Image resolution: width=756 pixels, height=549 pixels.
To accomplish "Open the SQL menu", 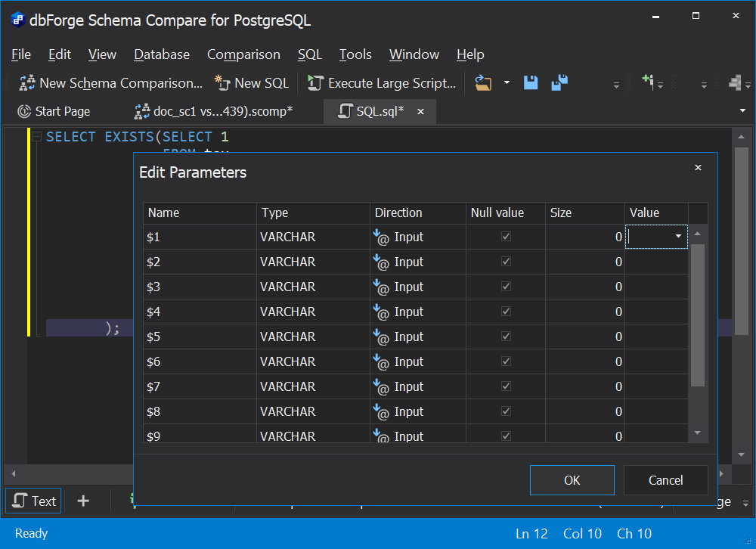I will pos(309,54).
